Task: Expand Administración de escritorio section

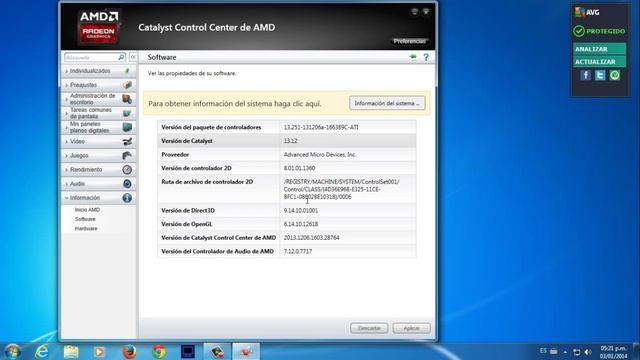Action: click(93, 99)
